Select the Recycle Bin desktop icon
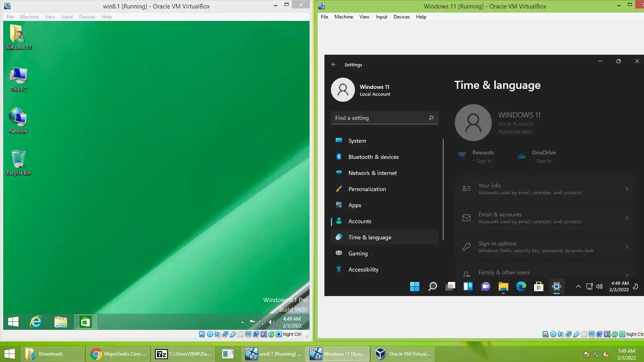Viewport: 644px width, 362px height. [18, 162]
